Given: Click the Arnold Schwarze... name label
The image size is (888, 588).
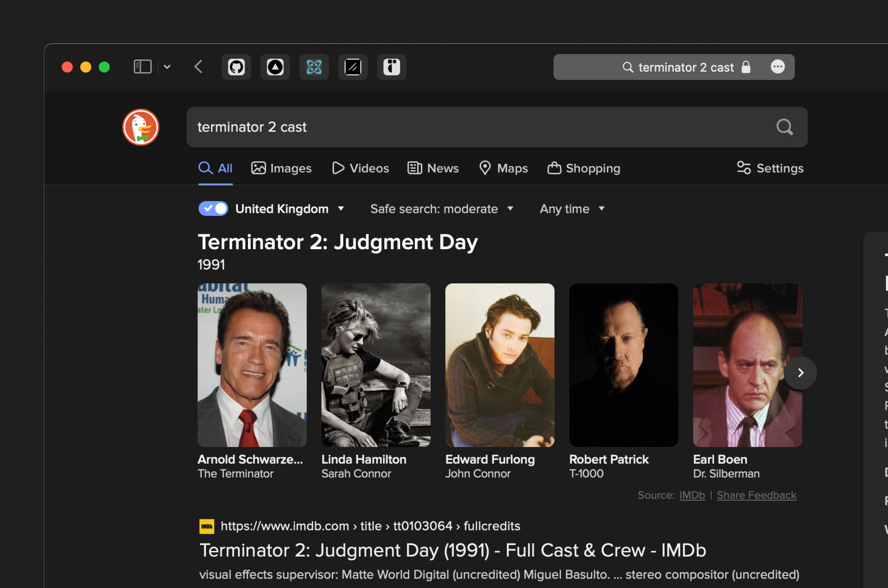Looking at the screenshot, I should click(x=250, y=459).
